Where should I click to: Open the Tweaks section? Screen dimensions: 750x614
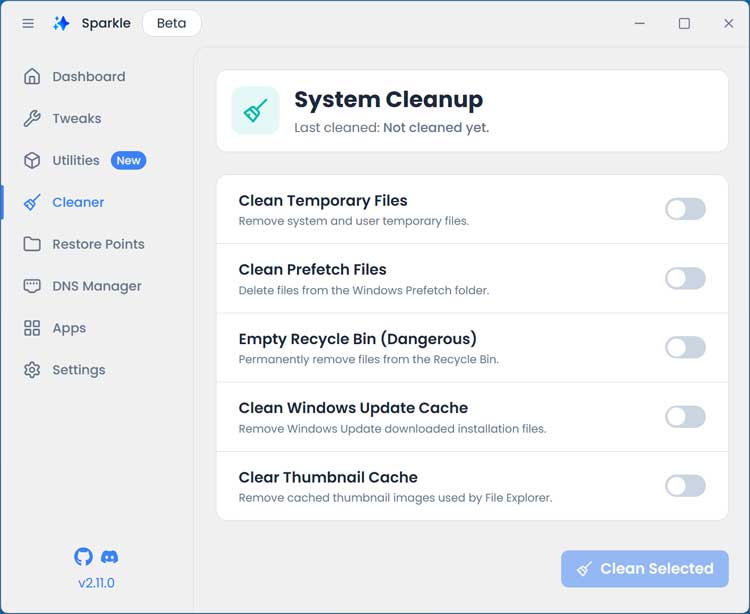tap(77, 118)
